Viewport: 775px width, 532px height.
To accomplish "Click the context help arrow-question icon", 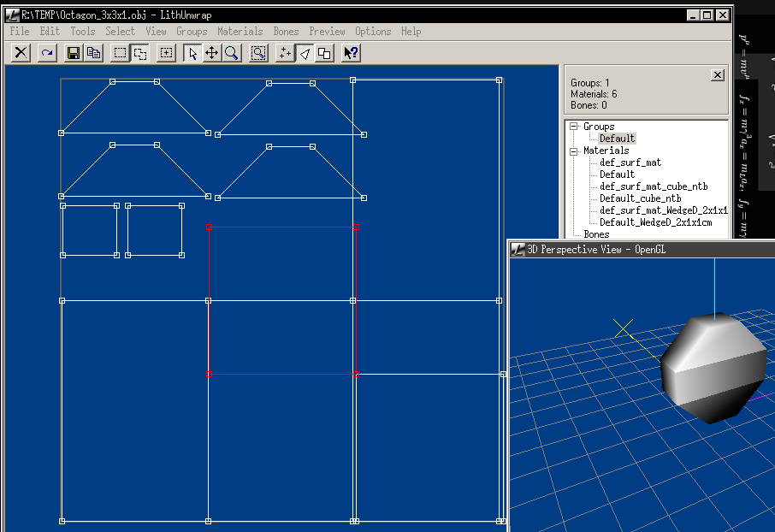I will coord(351,53).
